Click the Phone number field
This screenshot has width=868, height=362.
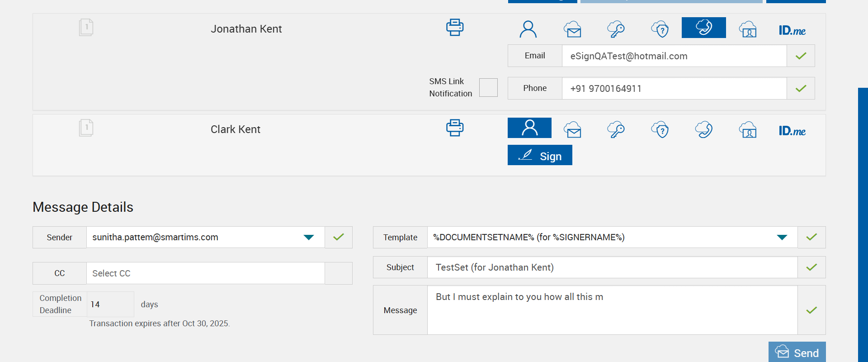[x=674, y=89]
